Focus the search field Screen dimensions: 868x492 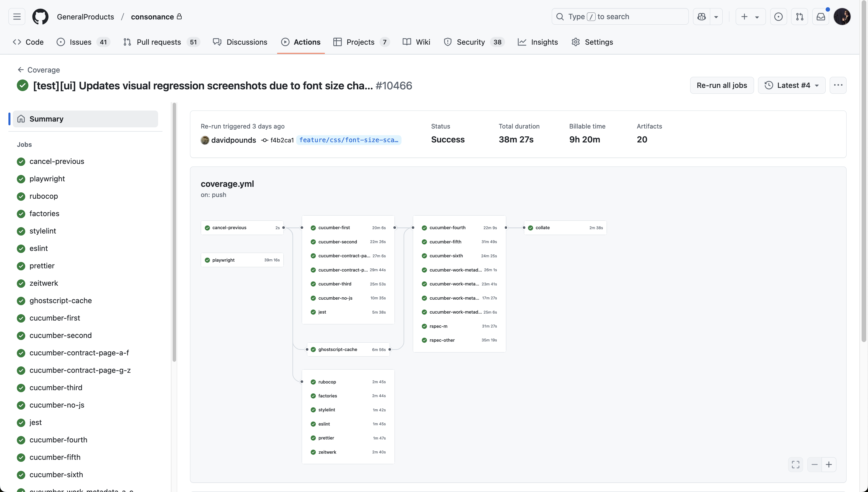coord(620,17)
